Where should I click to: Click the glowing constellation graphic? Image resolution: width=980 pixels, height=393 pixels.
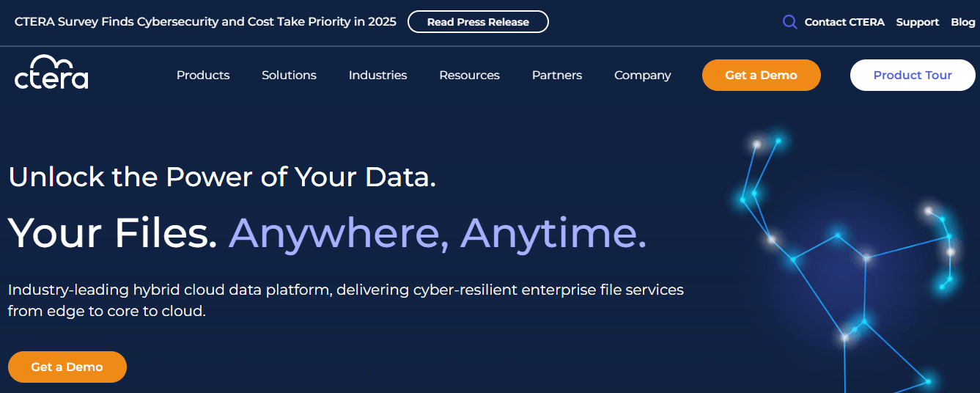[x=850, y=264]
